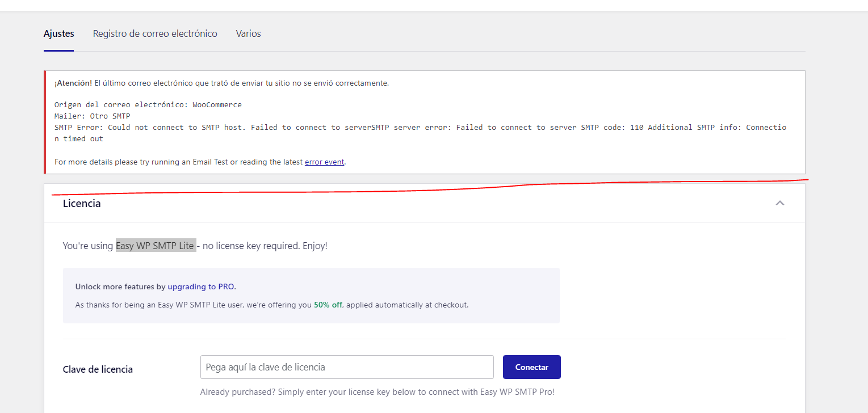Focus the license key input field
Screen dimensions: 868x413
(x=347, y=367)
